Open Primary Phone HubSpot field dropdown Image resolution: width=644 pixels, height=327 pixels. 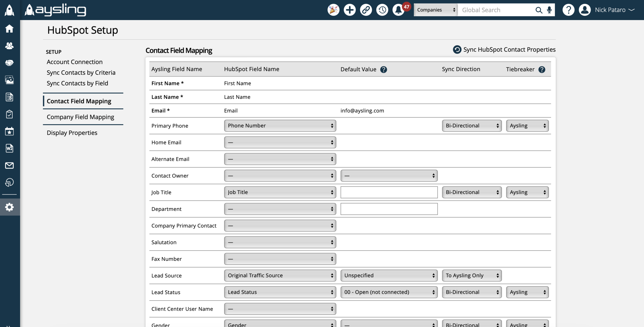point(280,126)
